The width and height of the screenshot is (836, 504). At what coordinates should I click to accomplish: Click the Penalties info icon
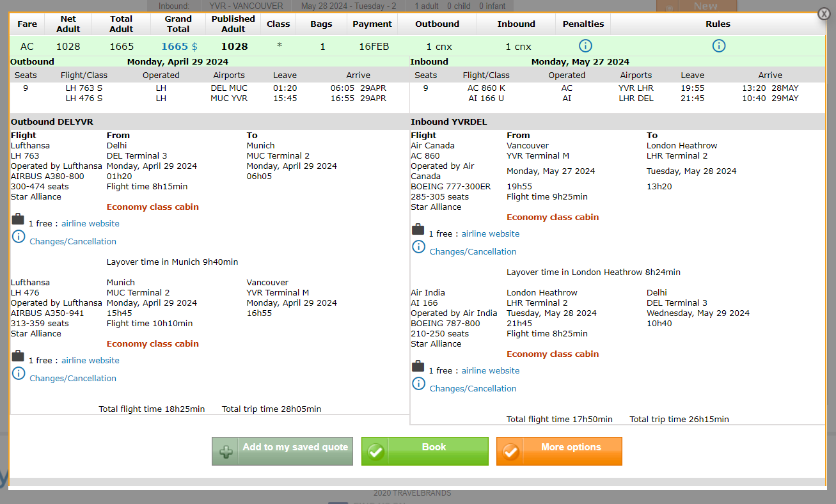pyautogui.click(x=585, y=46)
